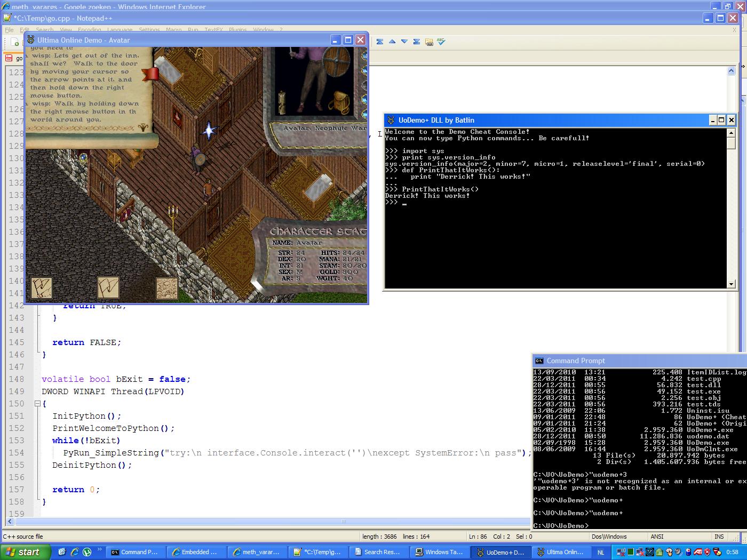This screenshot has height=560, width=747.
Task: Click the second journal icon in the game window
Action: coord(108,288)
